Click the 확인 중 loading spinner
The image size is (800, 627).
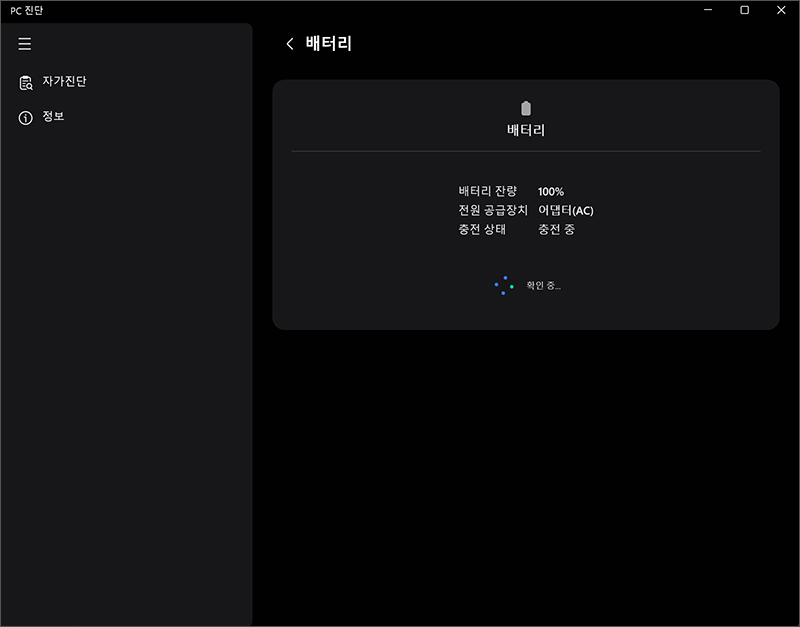point(503,287)
